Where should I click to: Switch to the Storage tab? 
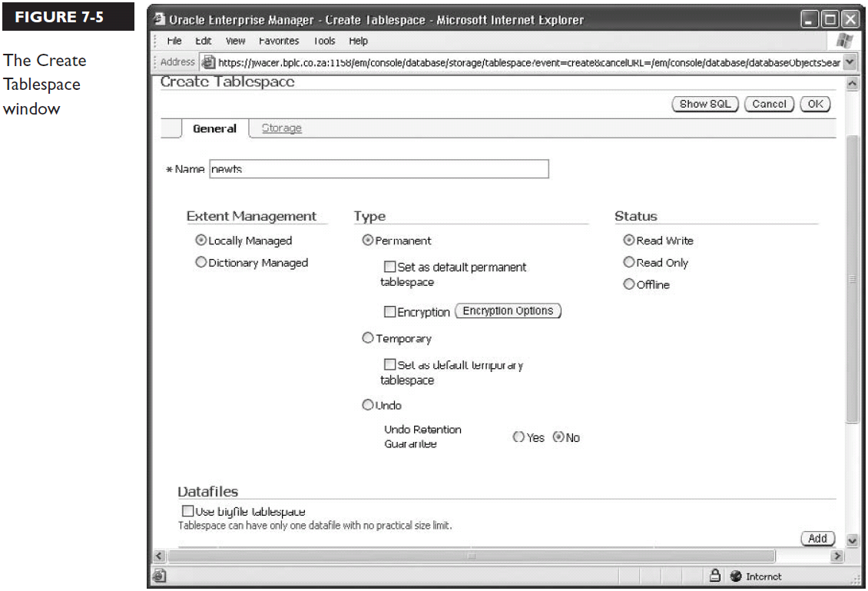pyautogui.click(x=281, y=127)
